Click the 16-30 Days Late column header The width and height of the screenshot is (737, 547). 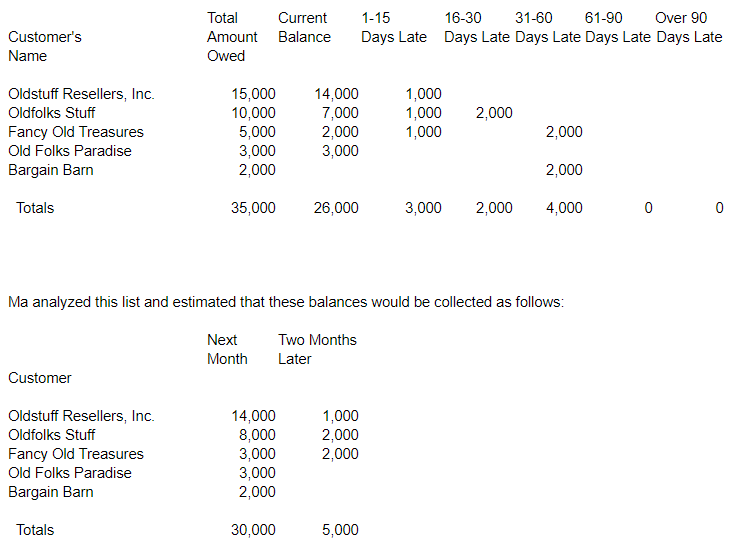pos(477,27)
